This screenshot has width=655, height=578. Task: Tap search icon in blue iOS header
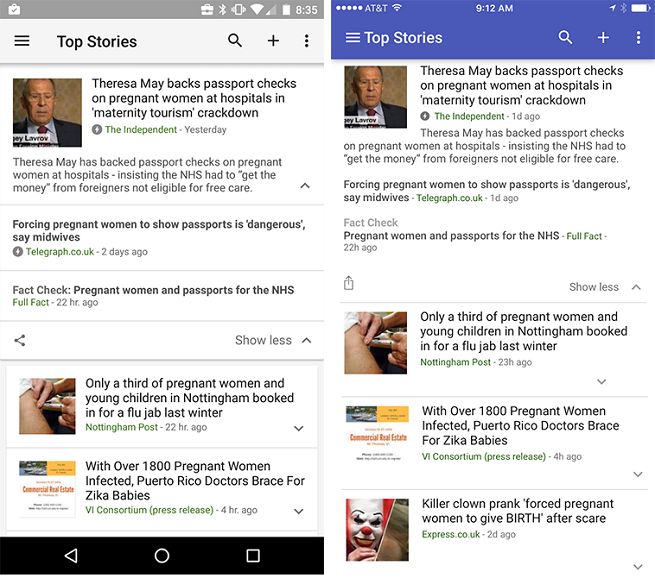click(x=565, y=37)
